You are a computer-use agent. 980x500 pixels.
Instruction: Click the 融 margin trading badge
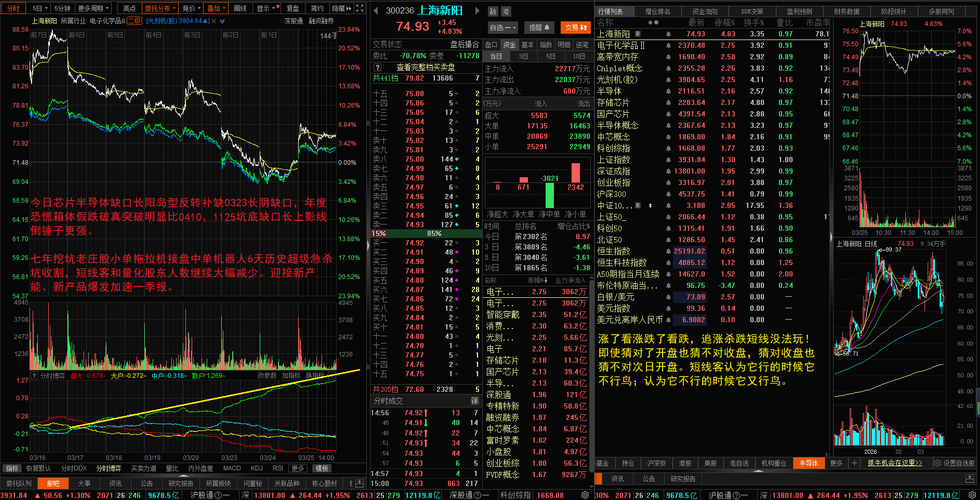click(x=493, y=11)
